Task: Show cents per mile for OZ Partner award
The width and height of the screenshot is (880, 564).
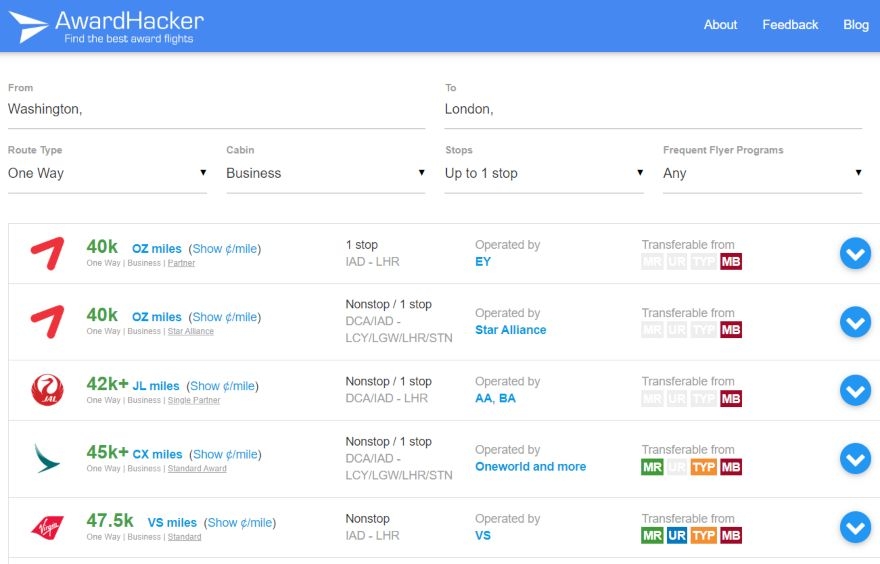Action: pyautogui.click(x=224, y=249)
